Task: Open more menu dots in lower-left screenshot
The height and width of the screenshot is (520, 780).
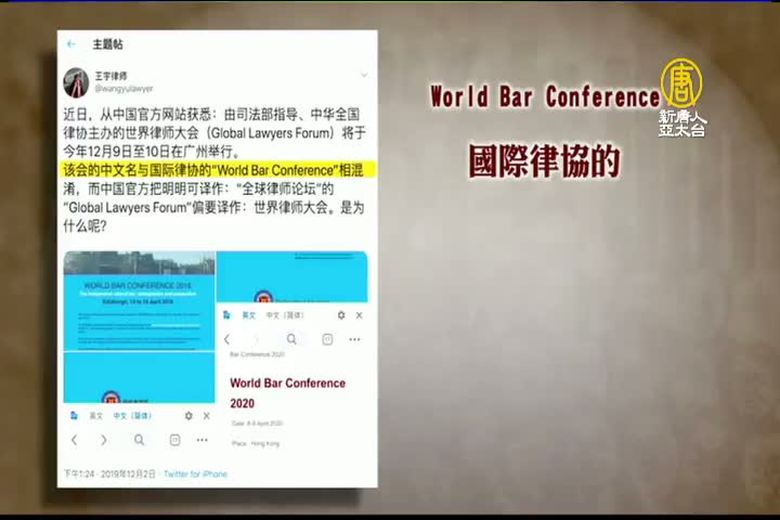Action: click(x=202, y=440)
